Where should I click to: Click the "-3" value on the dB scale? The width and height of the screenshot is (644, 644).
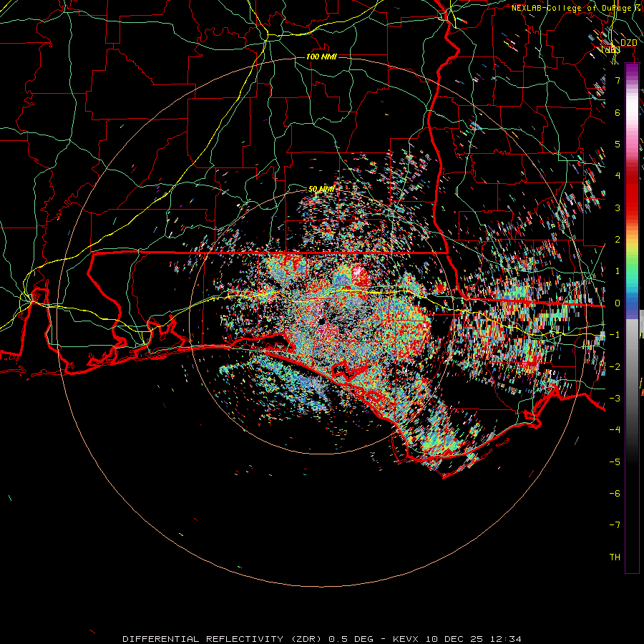pos(615,399)
